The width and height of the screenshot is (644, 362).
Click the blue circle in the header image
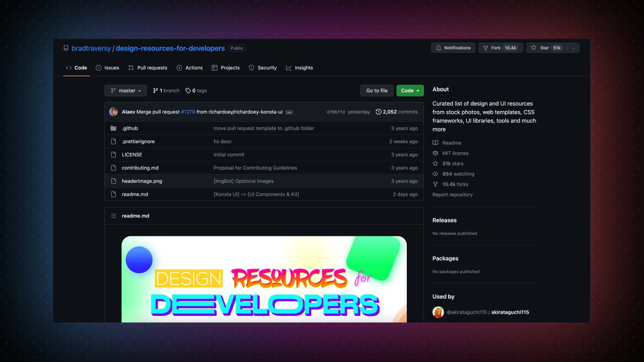pos(140,260)
